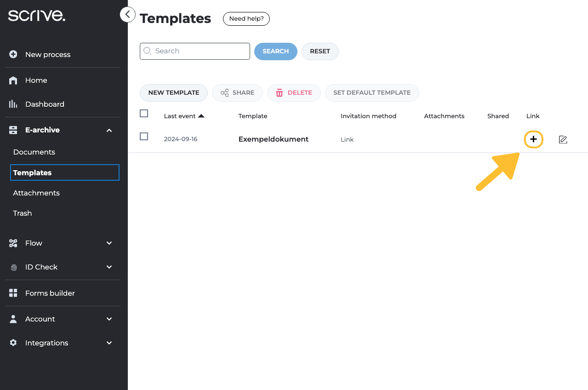
Task: Toggle the select-all checkbox in table header
Action: pyautogui.click(x=144, y=114)
